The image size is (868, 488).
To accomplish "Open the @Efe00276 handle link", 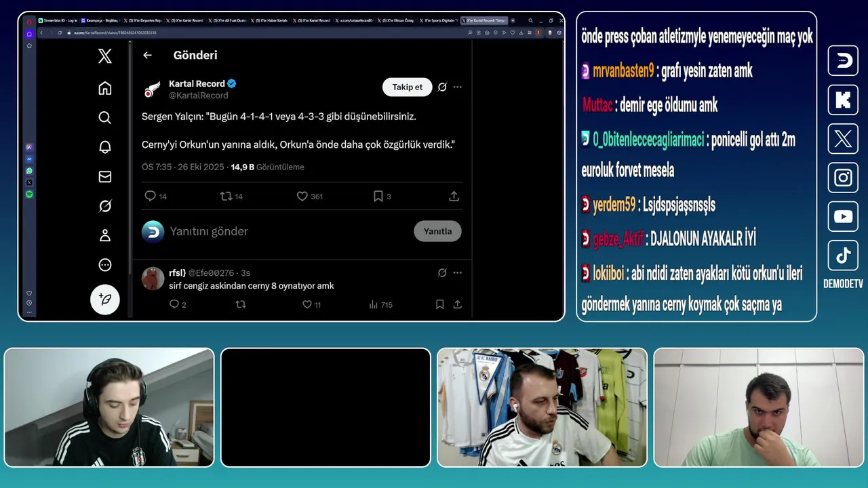I will coord(211,272).
